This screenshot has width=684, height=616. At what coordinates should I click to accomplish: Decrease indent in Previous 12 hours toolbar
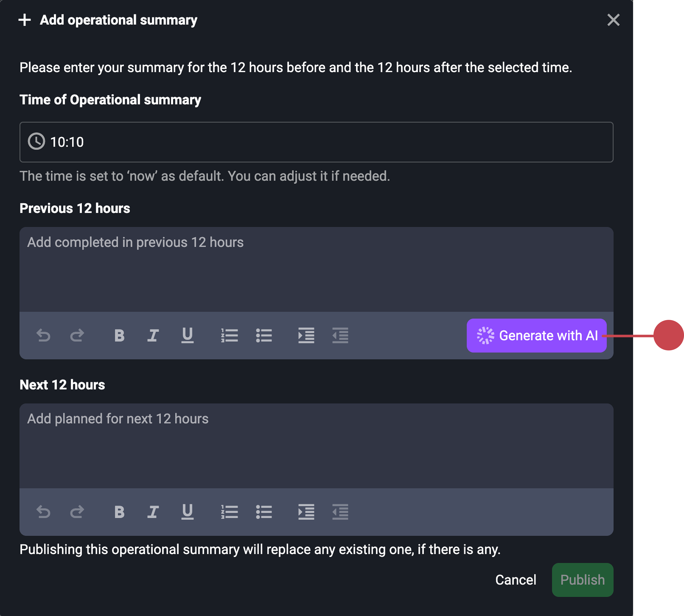tap(341, 335)
